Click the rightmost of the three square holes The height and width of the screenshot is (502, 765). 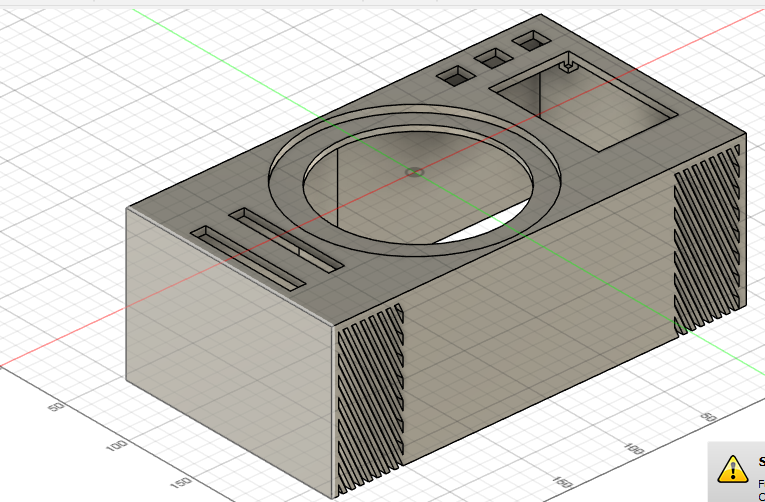click(x=530, y=42)
